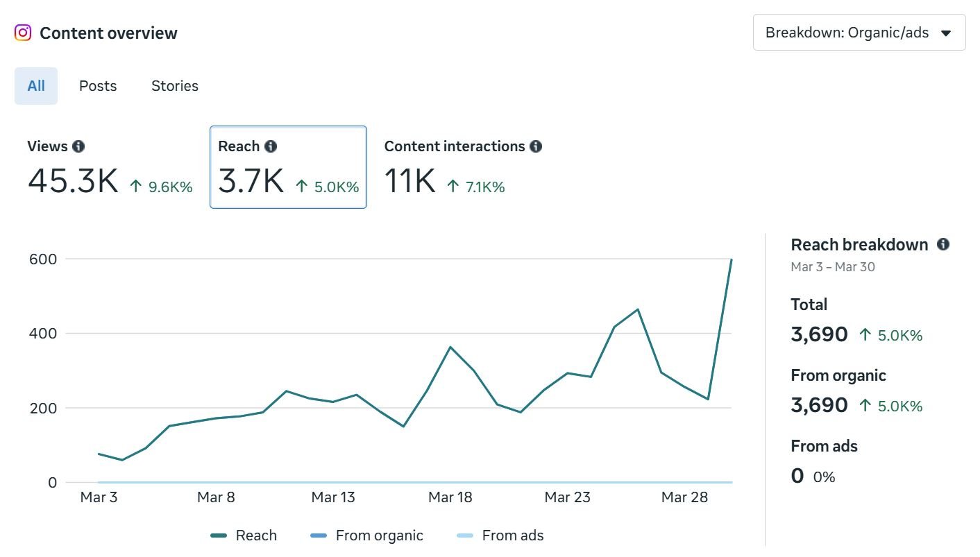Viewport: 980px width, 557px height.
Task: Click the caret icon on the Breakdown selector
Action: 946,31
